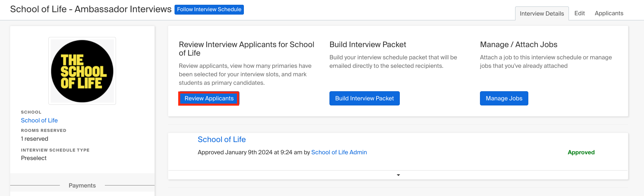Viewport: 644px width, 196px height.
Task: Open the Applicants tab
Action: click(x=609, y=13)
